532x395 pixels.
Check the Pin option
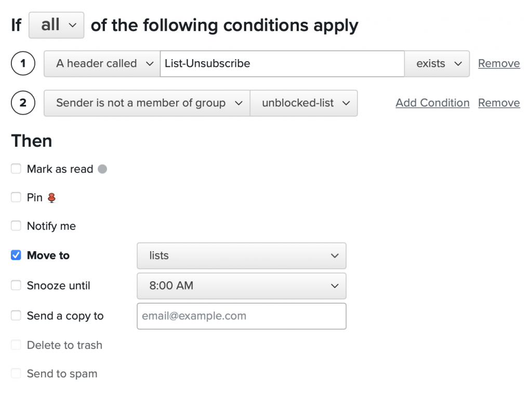(x=16, y=197)
